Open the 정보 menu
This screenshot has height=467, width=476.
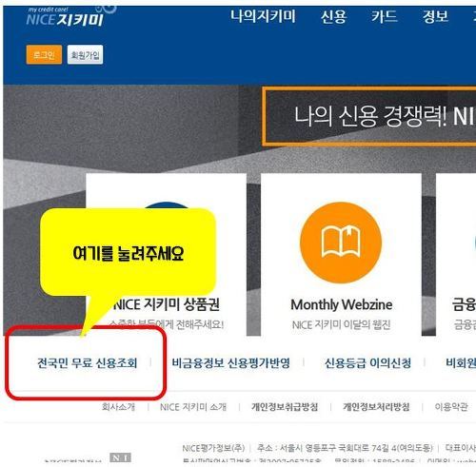(435, 16)
